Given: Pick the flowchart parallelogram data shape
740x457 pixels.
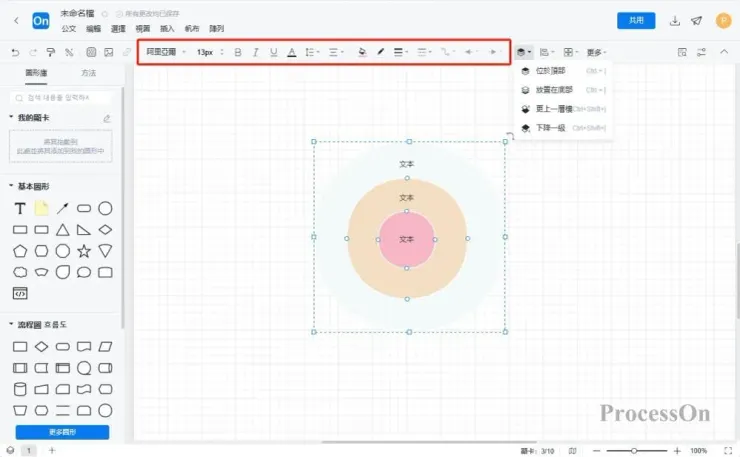Looking at the screenshot, I should [x=105, y=347].
